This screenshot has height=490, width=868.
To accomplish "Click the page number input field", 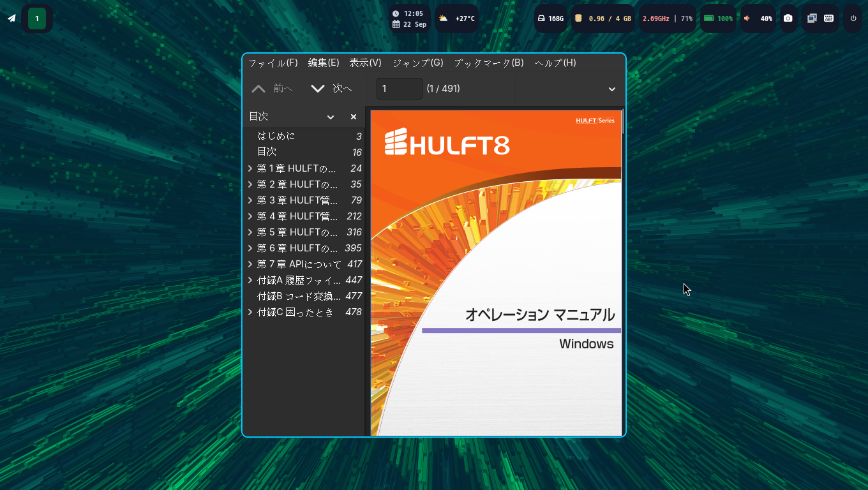I will (400, 89).
